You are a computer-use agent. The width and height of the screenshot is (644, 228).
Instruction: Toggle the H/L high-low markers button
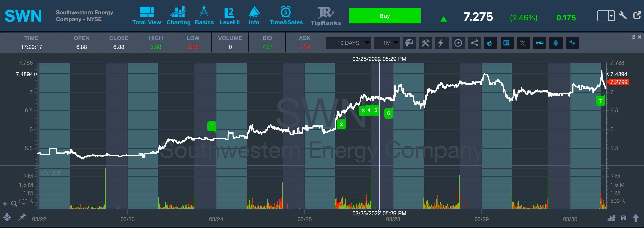click(x=523, y=43)
